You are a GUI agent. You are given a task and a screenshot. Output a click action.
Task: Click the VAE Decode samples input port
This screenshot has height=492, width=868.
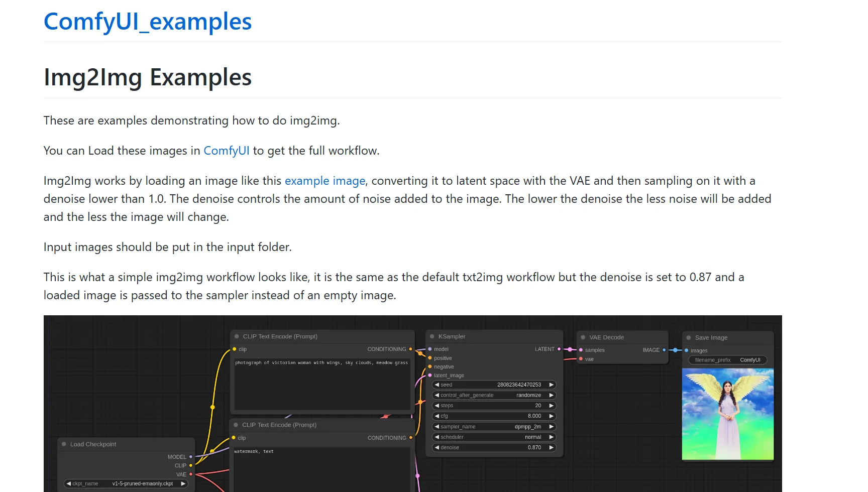point(581,350)
